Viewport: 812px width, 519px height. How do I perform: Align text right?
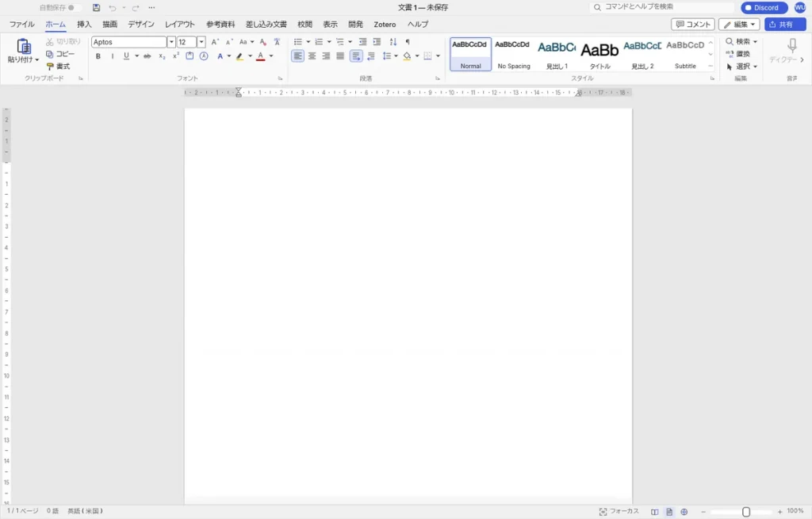pos(326,56)
